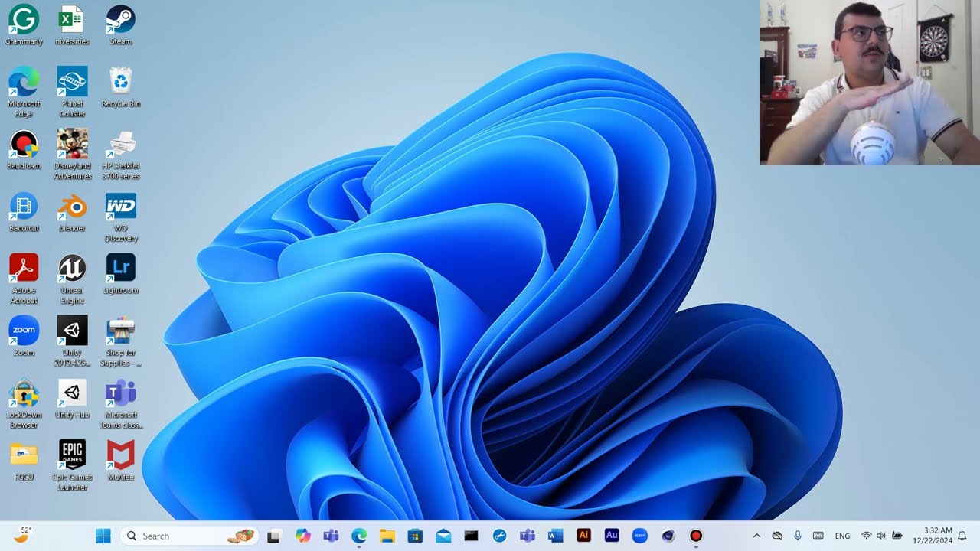This screenshot has height=551, width=980.
Task: Select the Bandicut desktop shortcut
Action: coord(24,212)
